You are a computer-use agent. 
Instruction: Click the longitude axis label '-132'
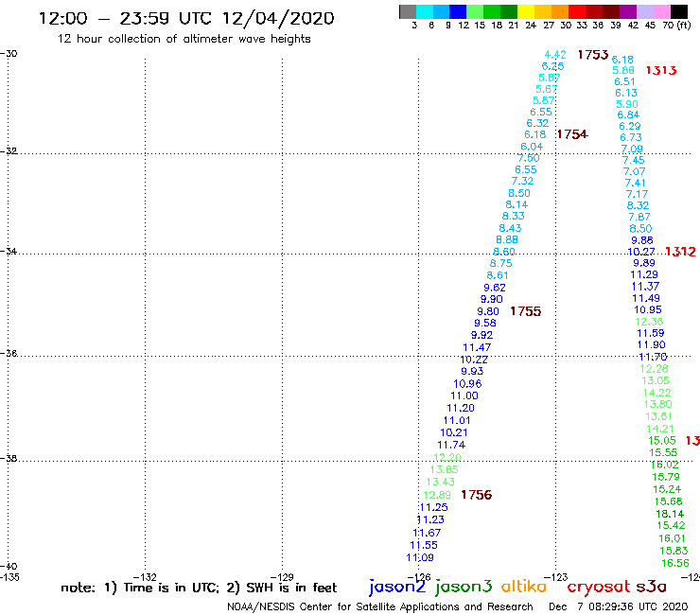point(145,577)
